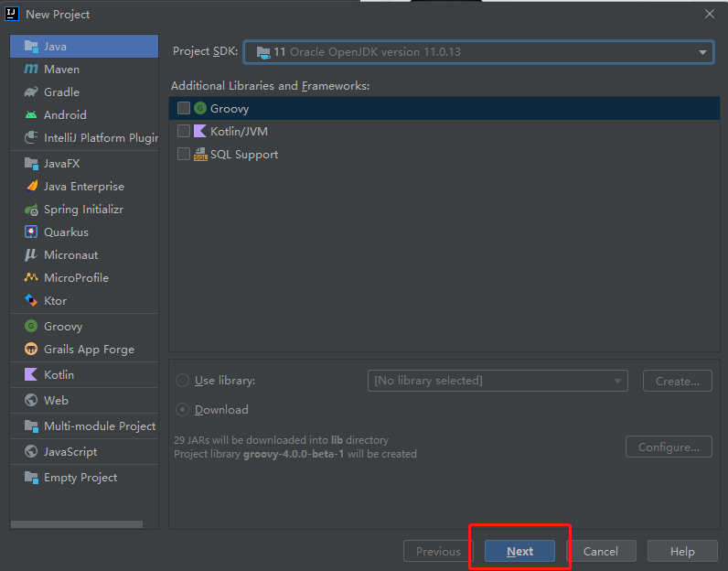Viewport: 728px width, 571px height.
Task: Click the Empty Project folder icon
Action: tap(31, 477)
